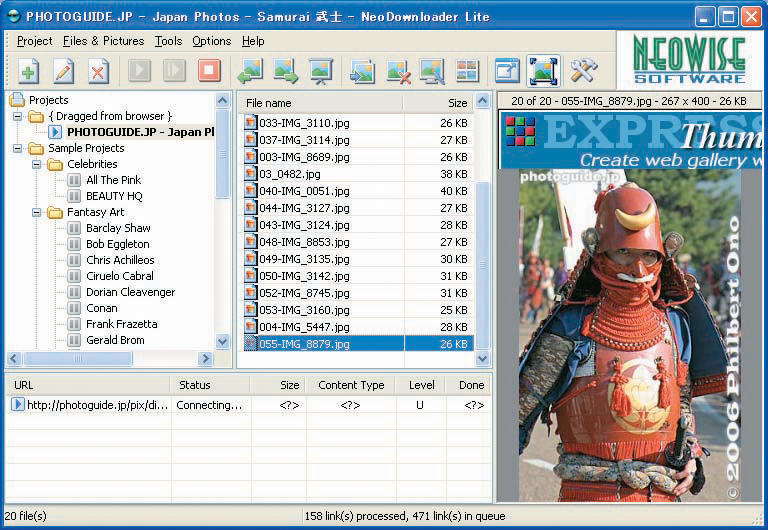Click project tree horizontal scroll-right arrow
The width and height of the screenshot is (768, 530).
pos(206,359)
